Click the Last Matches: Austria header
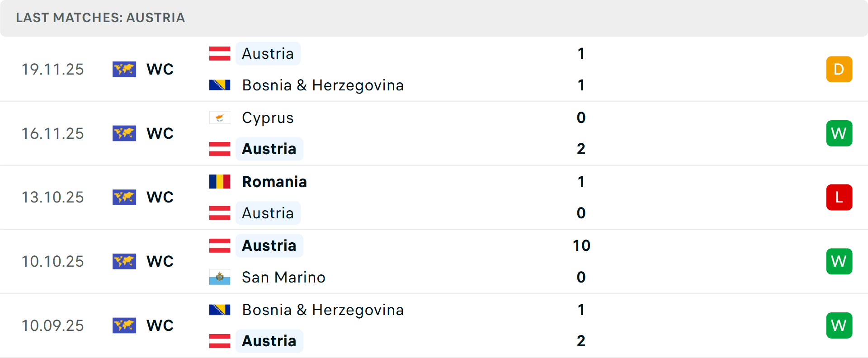 pos(100,18)
